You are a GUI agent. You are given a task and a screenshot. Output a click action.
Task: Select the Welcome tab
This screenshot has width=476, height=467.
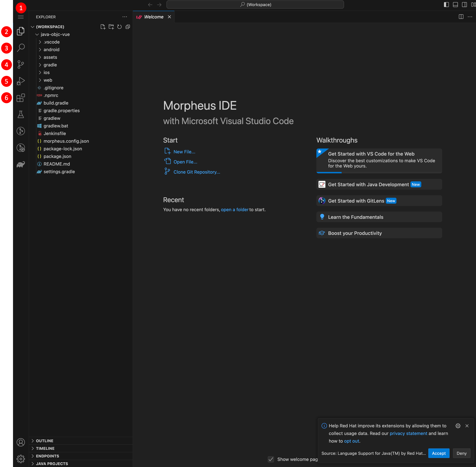click(153, 17)
